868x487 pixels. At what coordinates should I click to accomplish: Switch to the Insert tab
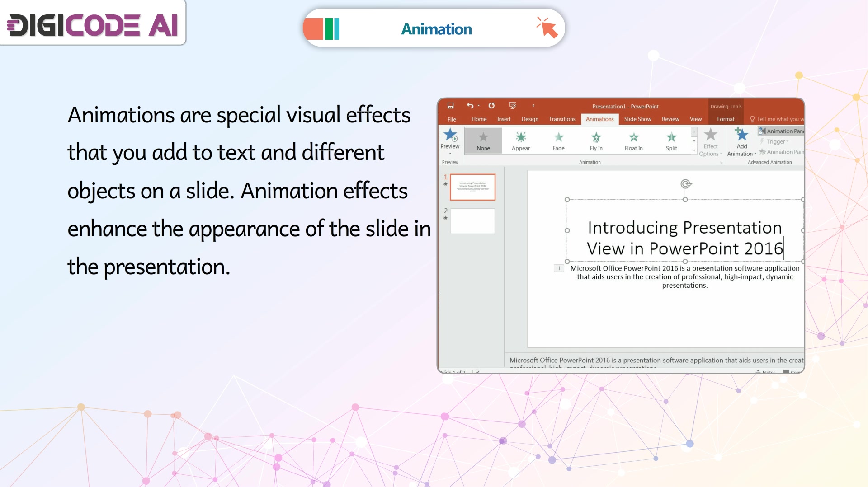pyautogui.click(x=504, y=119)
